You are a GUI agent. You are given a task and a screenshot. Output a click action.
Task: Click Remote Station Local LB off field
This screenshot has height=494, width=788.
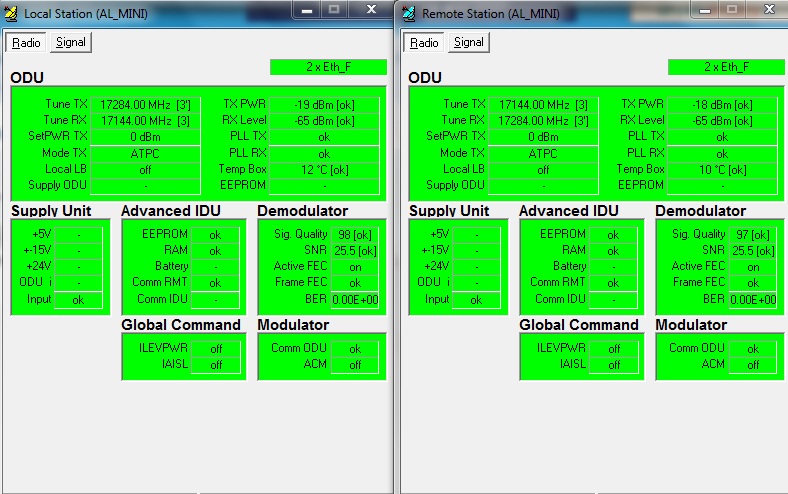tap(543, 170)
